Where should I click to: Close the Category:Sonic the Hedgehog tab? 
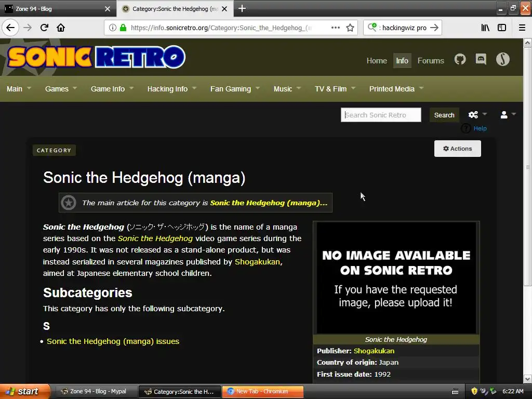224,9
